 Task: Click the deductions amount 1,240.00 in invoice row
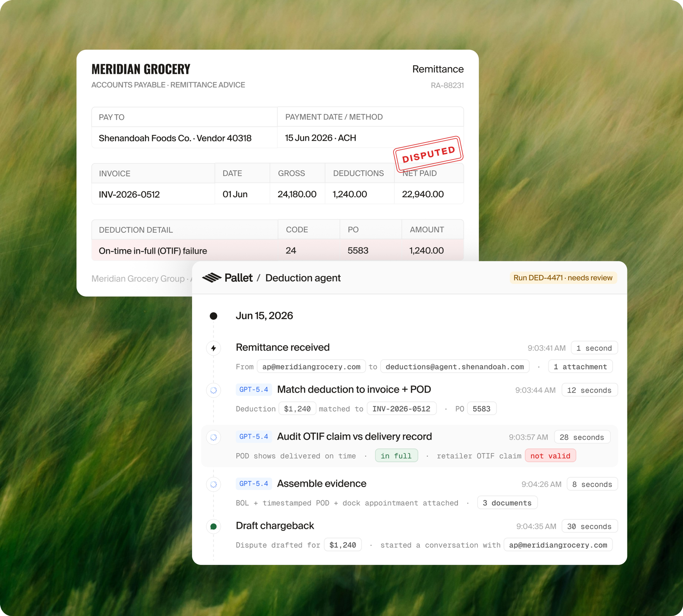click(x=350, y=194)
